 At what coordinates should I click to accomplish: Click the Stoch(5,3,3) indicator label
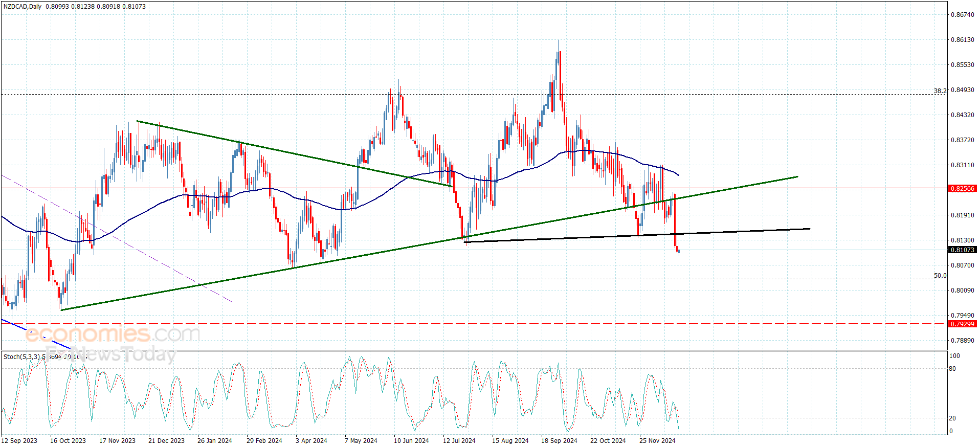(x=21, y=356)
